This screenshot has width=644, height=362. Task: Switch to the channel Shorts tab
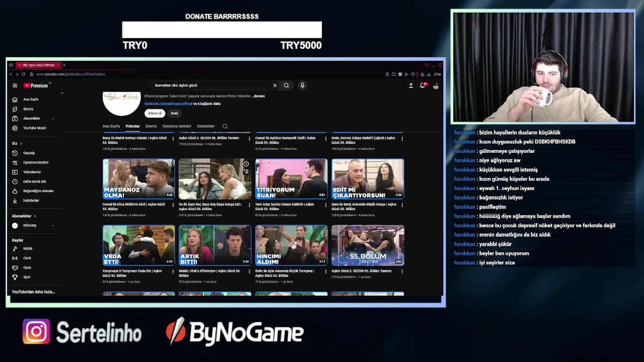point(151,126)
